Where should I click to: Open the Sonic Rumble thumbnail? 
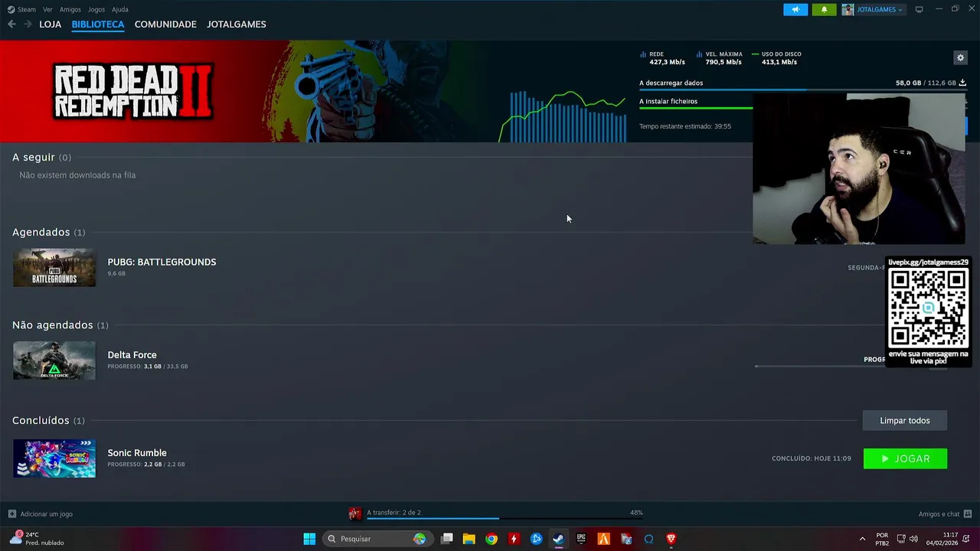(54, 458)
